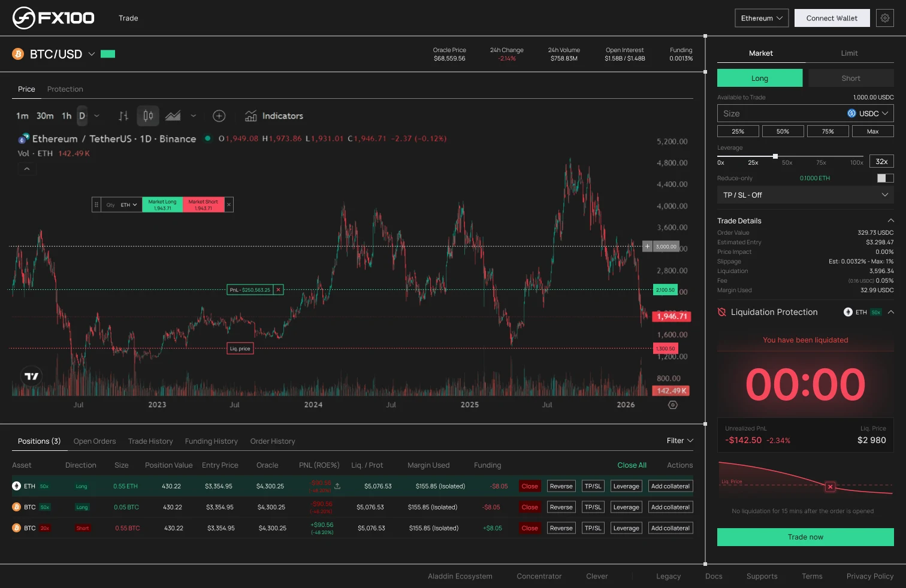Open the Indicators menu
The image size is (906, 588).
pos(274,116)
